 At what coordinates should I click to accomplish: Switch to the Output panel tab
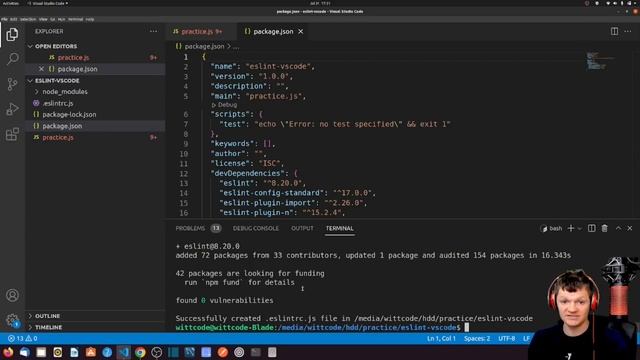point(302,228)
